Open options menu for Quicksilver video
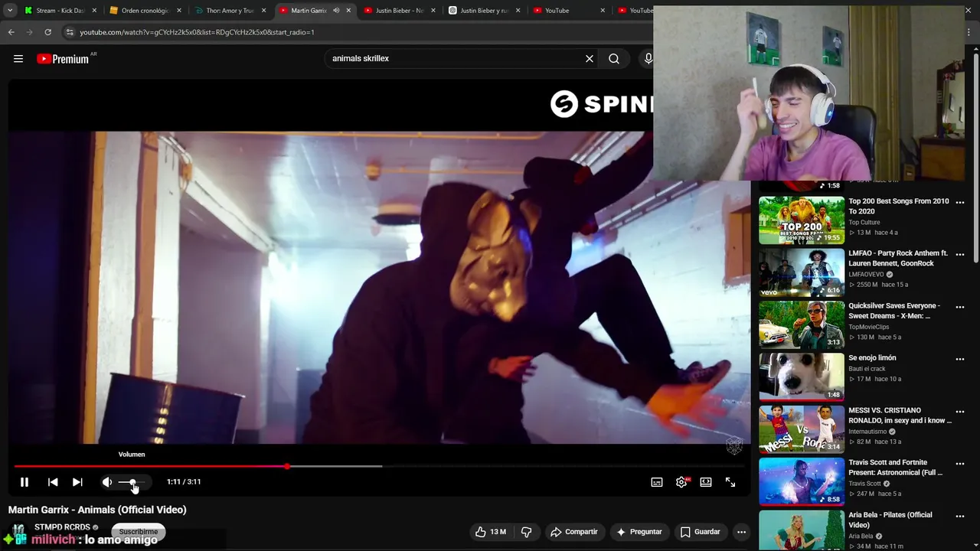The width and height of the screenshot is (980, 551). coord(960,307)
